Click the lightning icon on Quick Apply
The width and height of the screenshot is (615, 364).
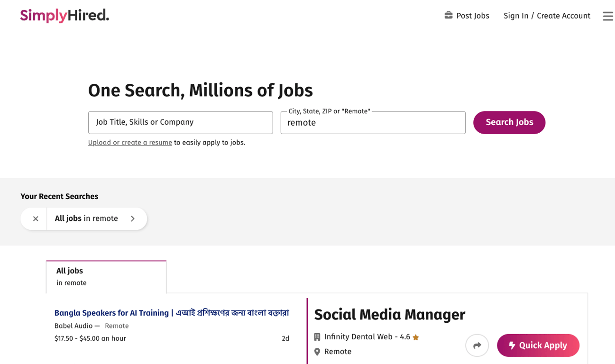[x=511, y=346]
